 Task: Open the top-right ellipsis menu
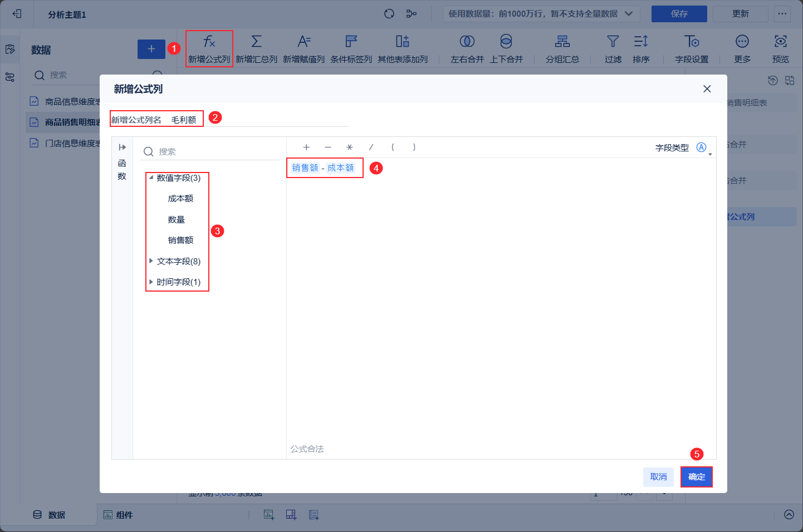coord(782,14)
